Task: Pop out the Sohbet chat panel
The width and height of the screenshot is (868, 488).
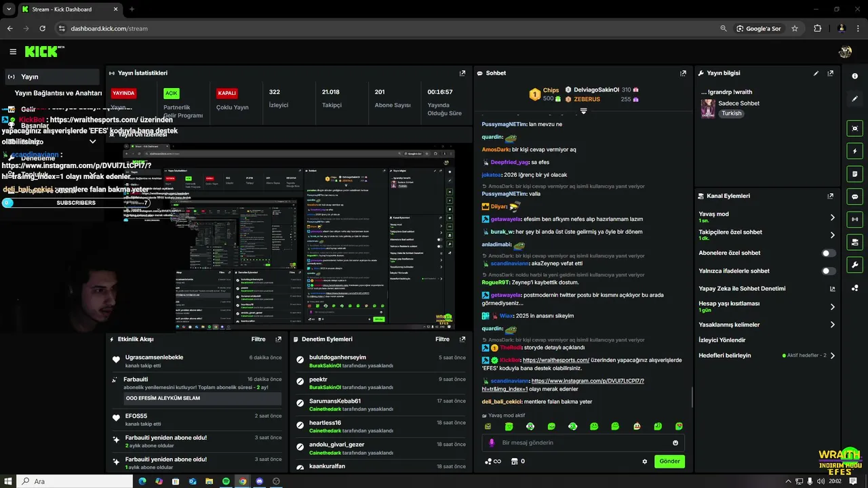Action: (x=683, y=73)
